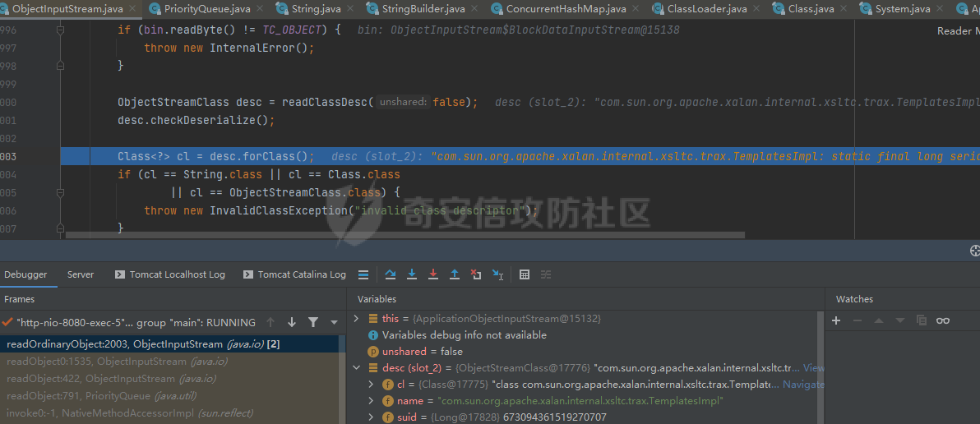980x424 pixels.
Task: Select next frame with down arrow
Action: pyautogui.click(x=292, y=322)
